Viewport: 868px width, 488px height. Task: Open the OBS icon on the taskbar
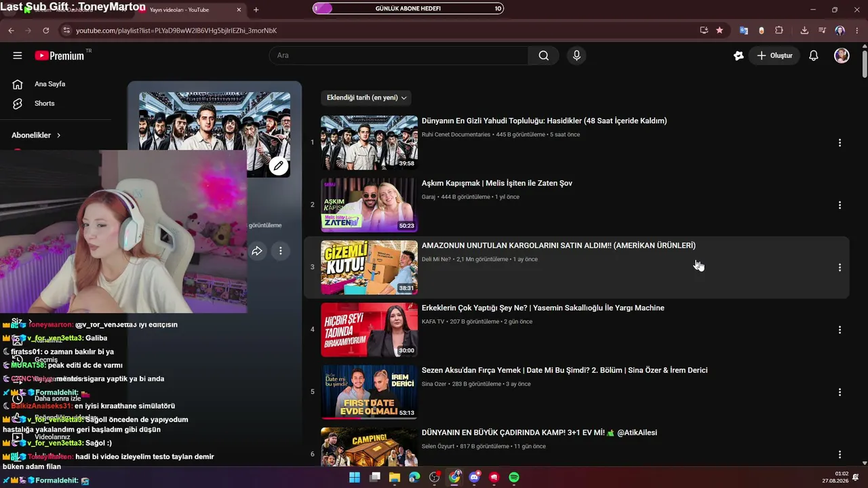(435, 477)
